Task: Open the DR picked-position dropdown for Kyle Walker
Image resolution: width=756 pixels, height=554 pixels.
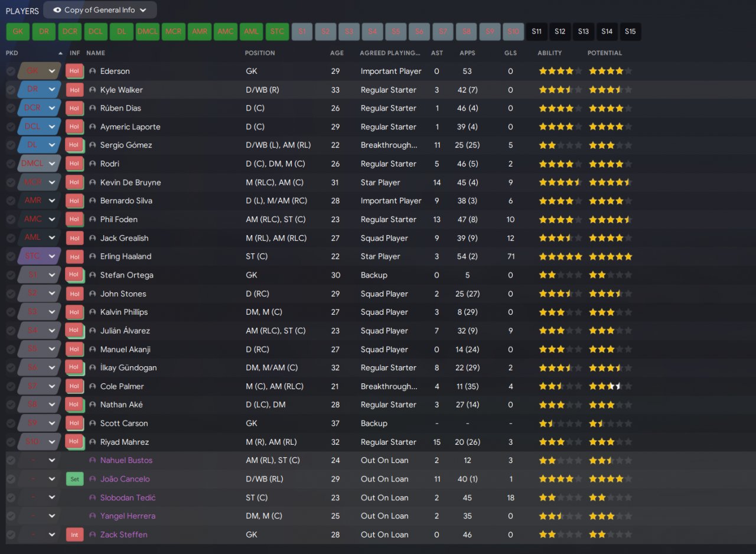Action: click(x=40, y=90)
